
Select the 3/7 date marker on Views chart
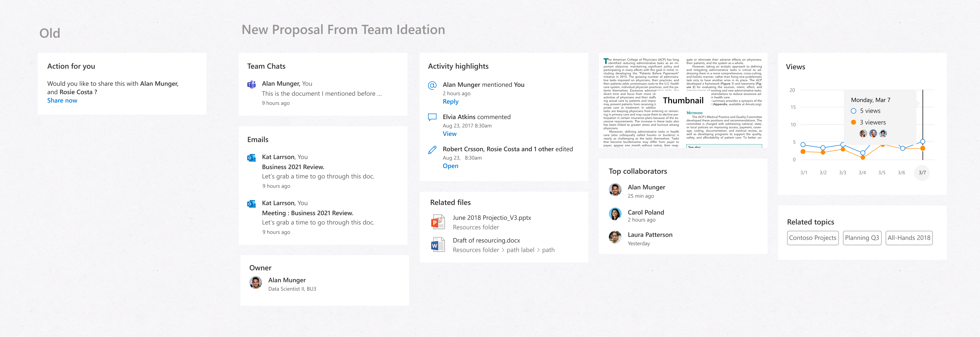(922, 173)
